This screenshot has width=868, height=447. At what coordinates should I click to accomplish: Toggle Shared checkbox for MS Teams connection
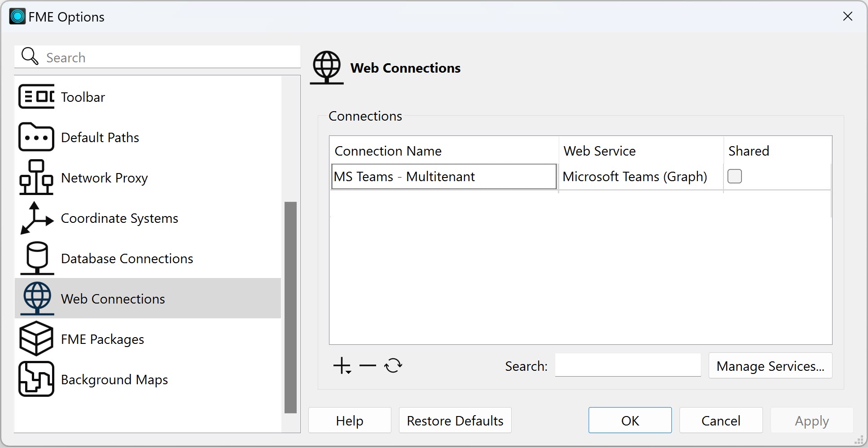point(734,176)
